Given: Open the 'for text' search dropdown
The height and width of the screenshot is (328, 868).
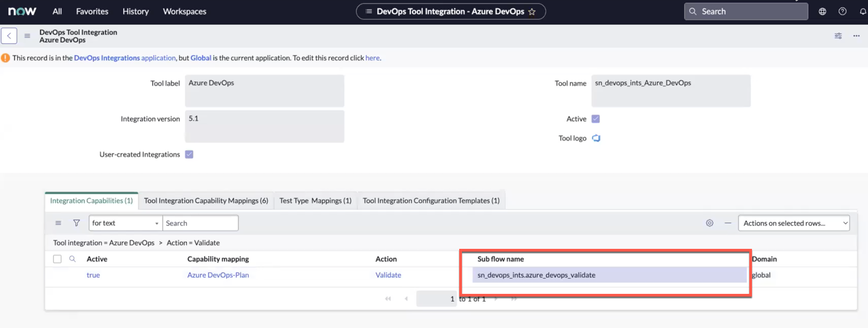Looking at the screenshot, I should (125, 223).
